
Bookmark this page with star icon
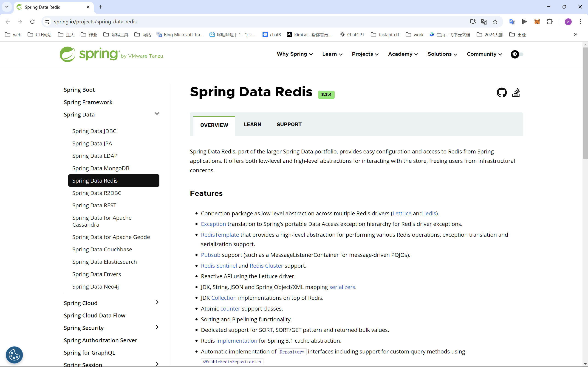coord(495,22)
